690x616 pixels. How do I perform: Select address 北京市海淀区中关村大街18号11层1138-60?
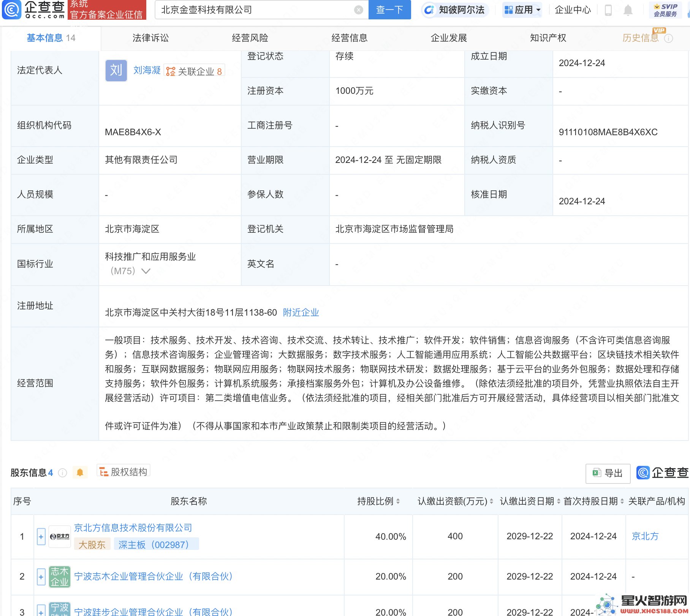point(191,313)
